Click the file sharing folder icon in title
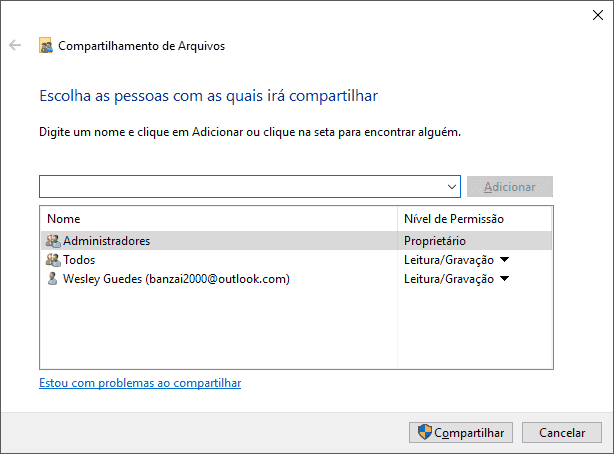This screenshot has height=454, width=614. click(46, 45)
